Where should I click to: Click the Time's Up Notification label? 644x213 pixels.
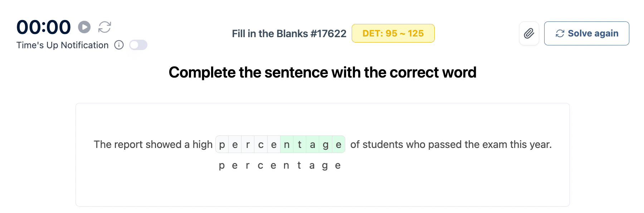point(62,45)
